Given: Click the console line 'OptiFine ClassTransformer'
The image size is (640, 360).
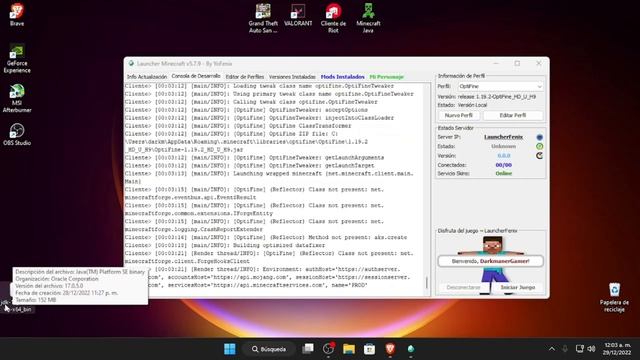Looking at the screenshot, I should pos(238,126).
